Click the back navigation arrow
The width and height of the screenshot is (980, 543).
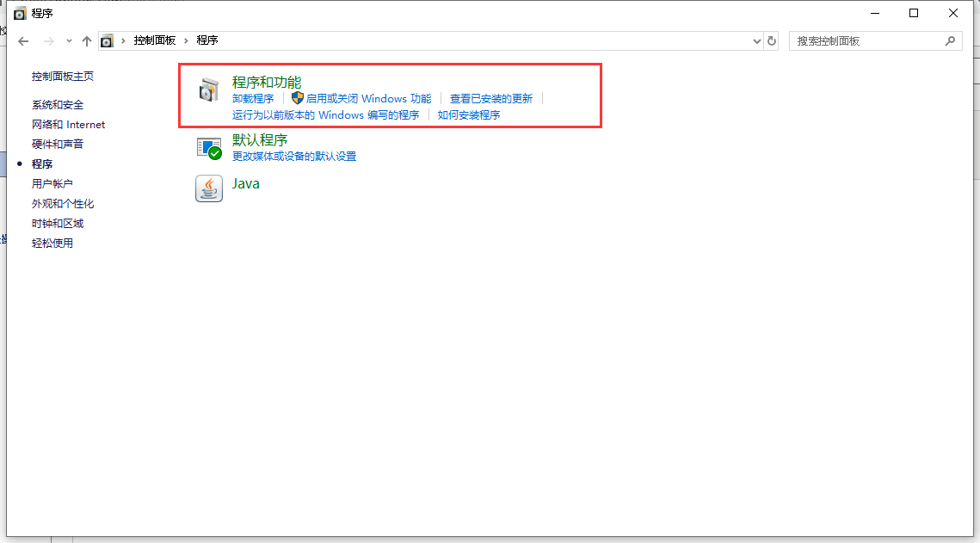pyautogui.click(x=24, y=41)
